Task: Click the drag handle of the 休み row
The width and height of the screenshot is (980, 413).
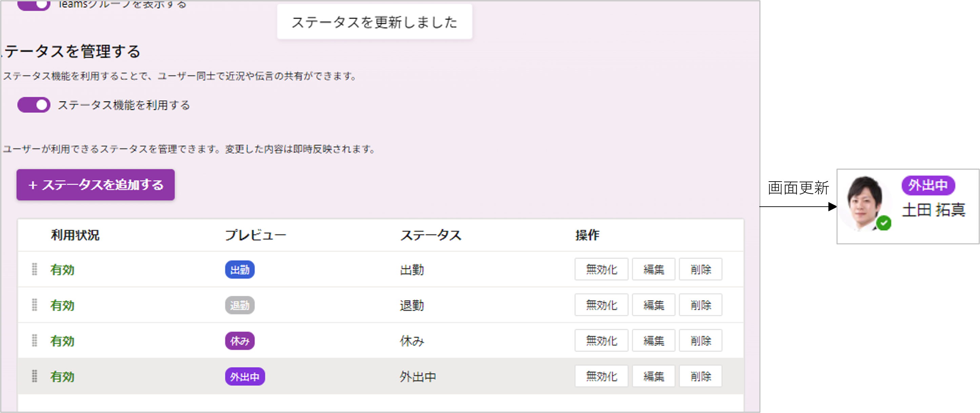Action: [x=34, y=341]
